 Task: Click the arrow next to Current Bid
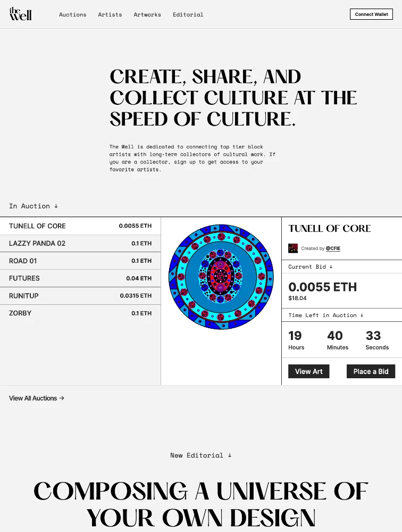pyautogui.click(x=331, y=267)
